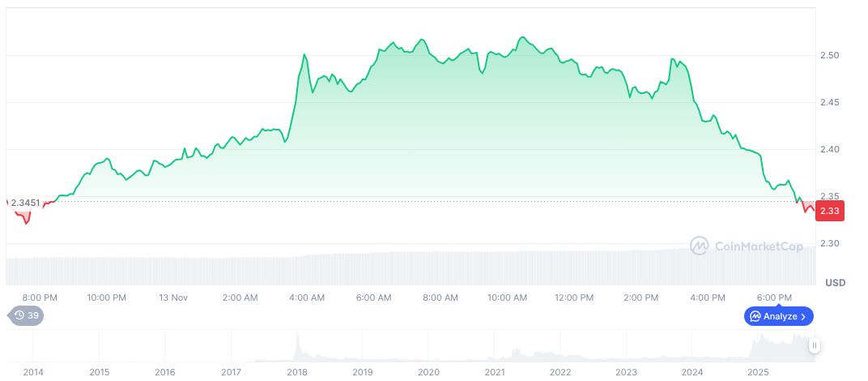Click the 13 Nov date axis label
The width and height of the screenshot is (868, 381).
click(173, 298)
